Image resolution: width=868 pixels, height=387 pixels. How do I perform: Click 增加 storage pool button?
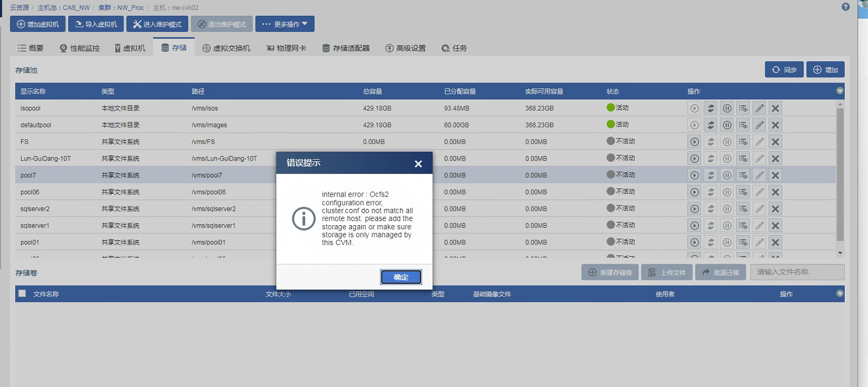(x=825, y=70)
